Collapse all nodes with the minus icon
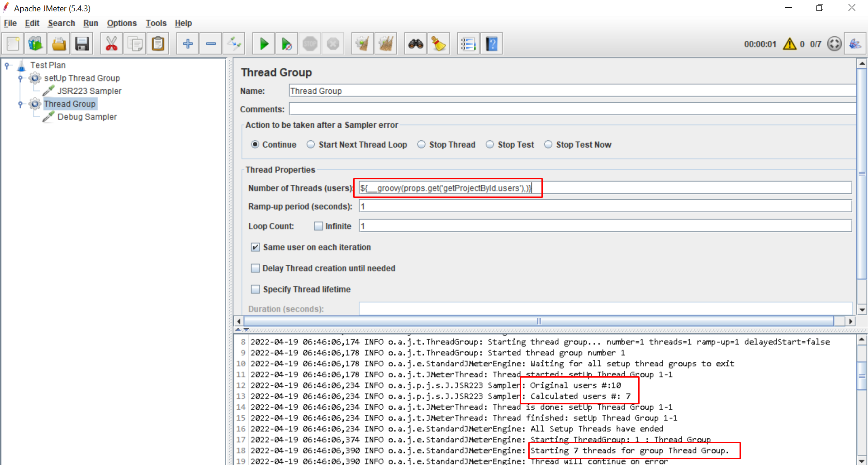Image resolution: width=868 pixels, height=465 pixels. 211,44
